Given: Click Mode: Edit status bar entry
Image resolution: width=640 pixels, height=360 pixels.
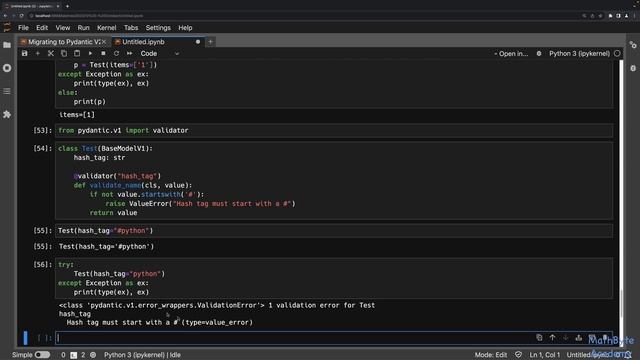Looking at the screenshot, I should point(491,355).
